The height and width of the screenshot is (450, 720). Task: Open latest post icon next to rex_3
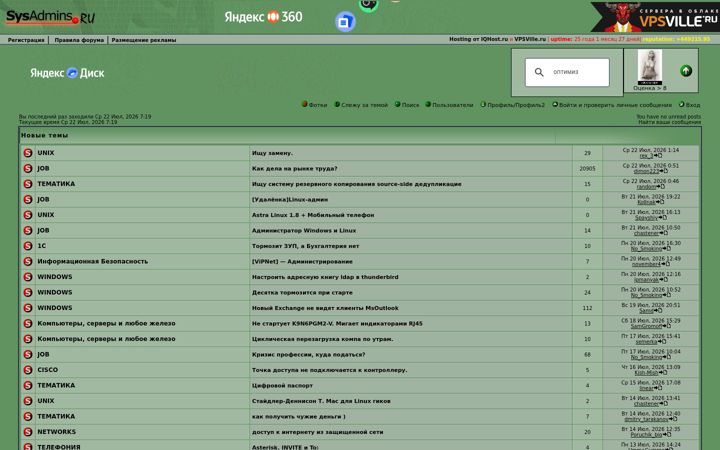tap(658, 156)
